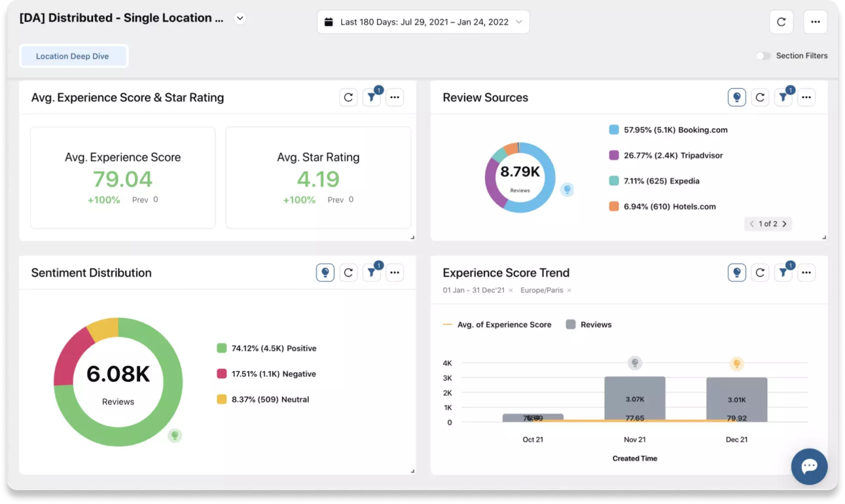Screen dimensions: 845x504
Task: Open more options on Review Sources widget
Action: coord(806,97)
